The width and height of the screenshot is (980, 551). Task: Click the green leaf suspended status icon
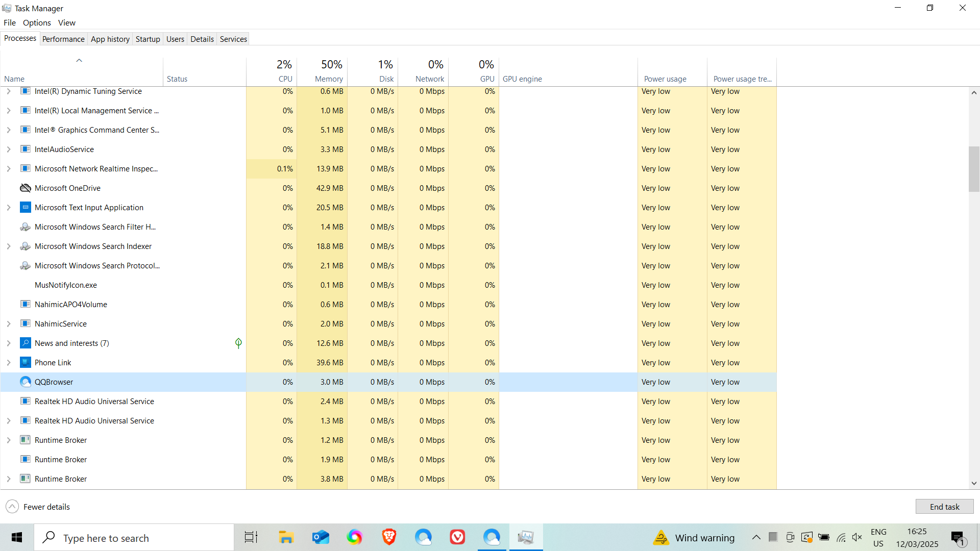tap(238, 343)
